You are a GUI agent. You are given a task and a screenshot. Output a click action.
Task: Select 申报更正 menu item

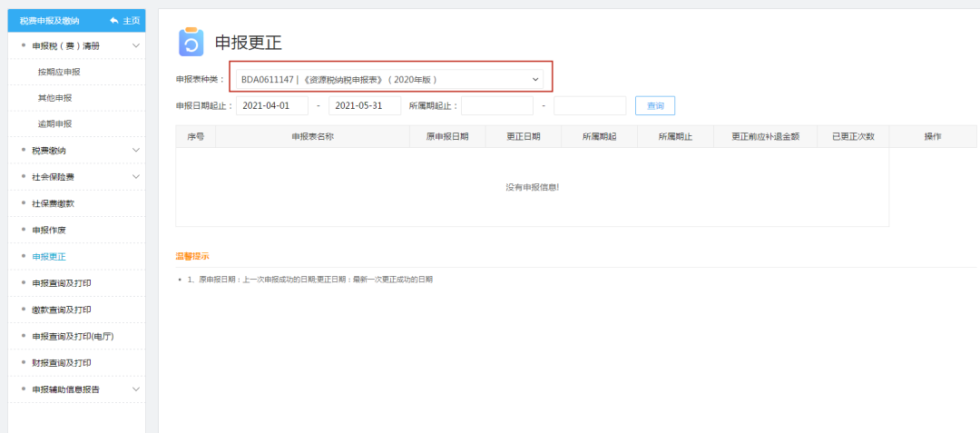pos(49,257)
